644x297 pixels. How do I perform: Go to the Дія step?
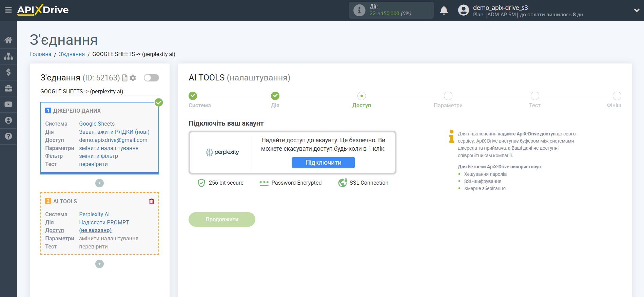click(x=275, y=96)
